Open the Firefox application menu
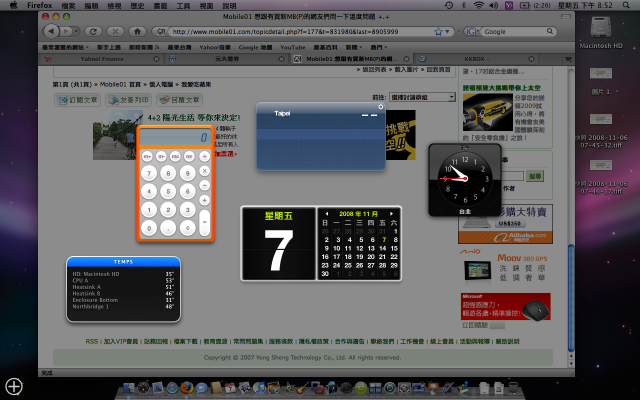The height and width of the screenshot is (400, 640). pos(40,5)
